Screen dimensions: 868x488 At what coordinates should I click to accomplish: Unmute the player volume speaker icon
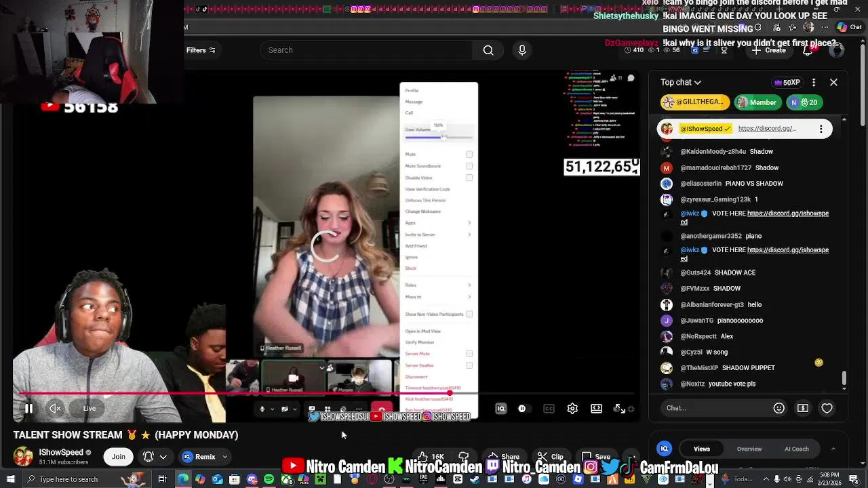tap(56, 408)
